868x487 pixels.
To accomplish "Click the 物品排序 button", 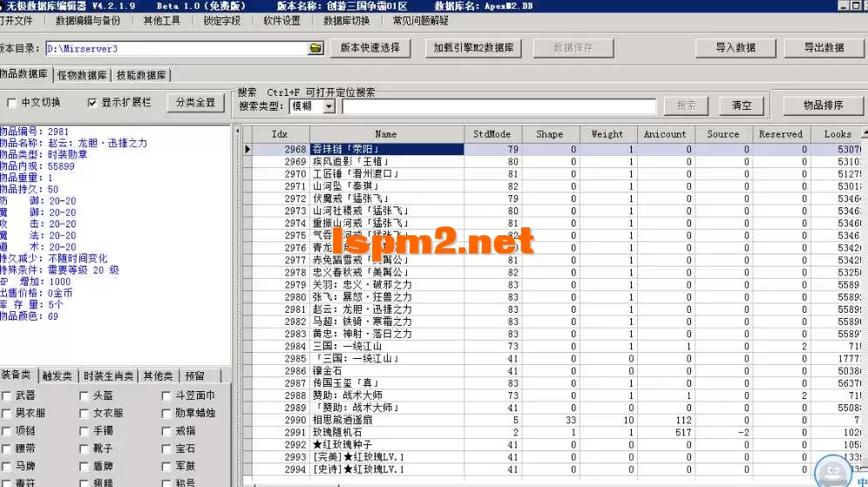I will pyautogui.click(x=824, y=105).
